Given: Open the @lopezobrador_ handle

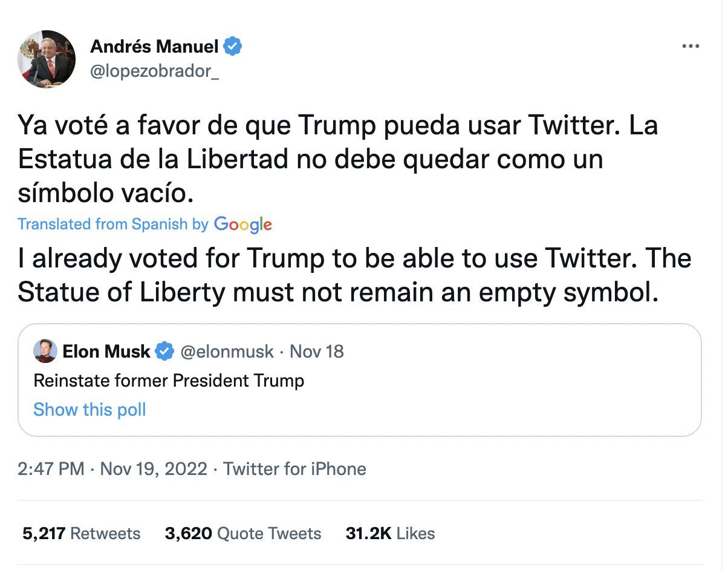Looking at the screenshot, I should 154,71.
